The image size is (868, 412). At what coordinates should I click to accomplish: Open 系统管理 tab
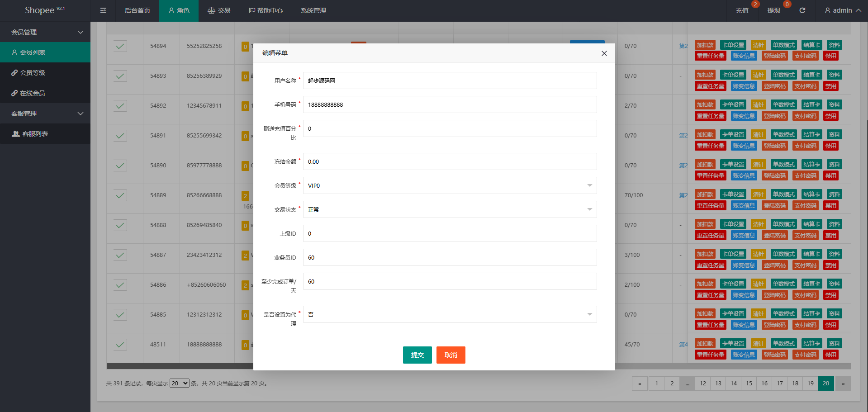(x=313, y=10)
